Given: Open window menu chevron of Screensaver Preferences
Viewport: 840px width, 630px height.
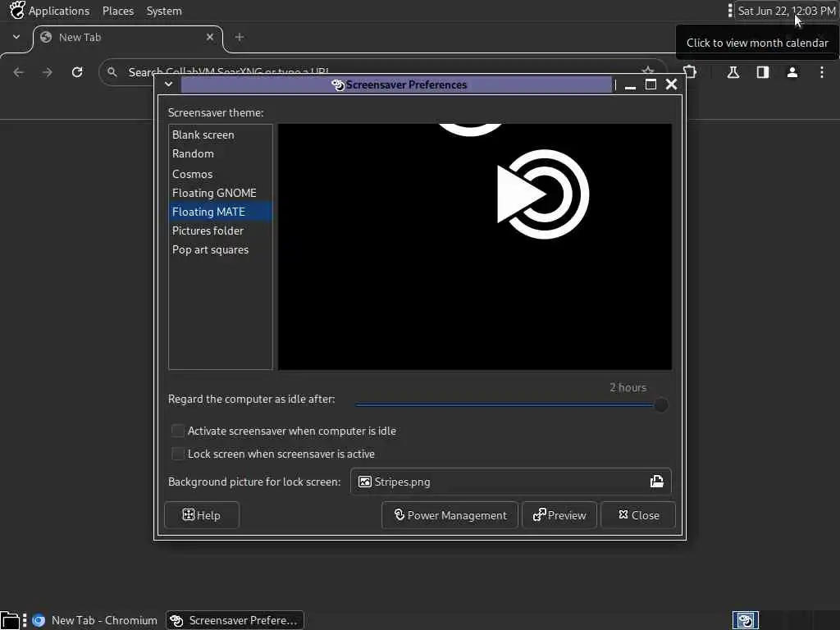Looking at the screenshot, I should click(168, 84).
